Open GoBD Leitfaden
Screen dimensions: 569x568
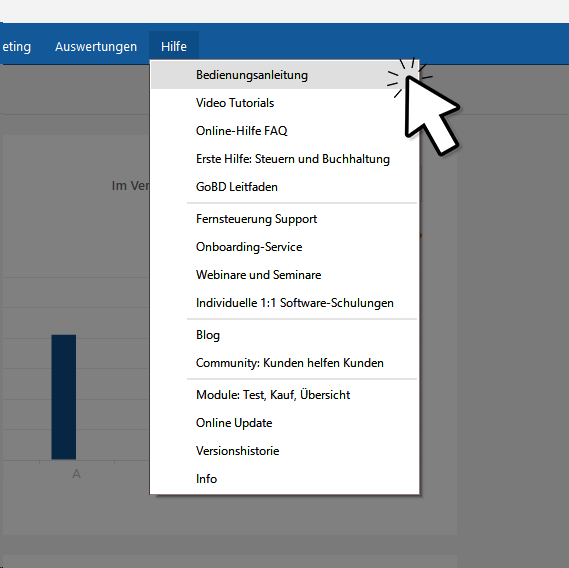click(285, 187)
